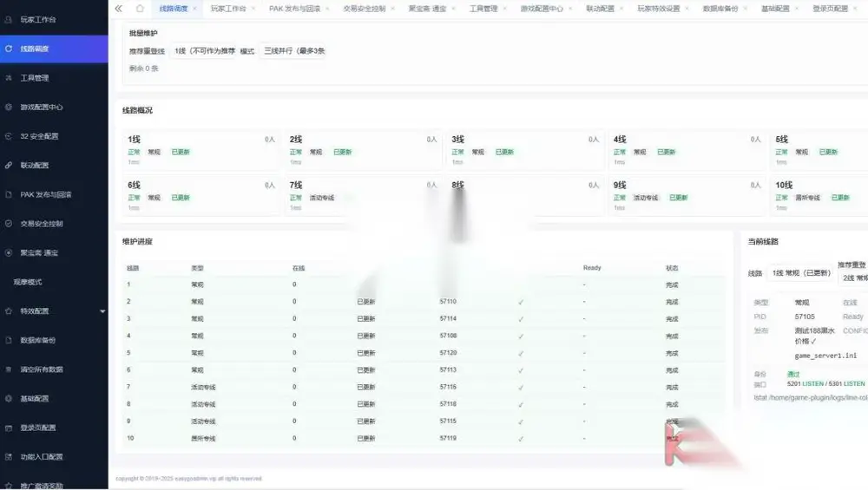868x490 pixels.
Task: Open the 模式 dropdown showing 三线并行
Action: point(293,51)
